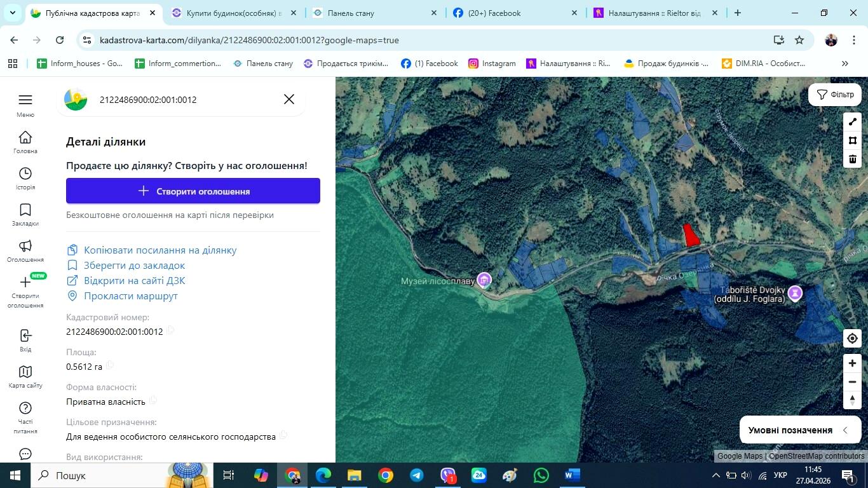The height and width of the screenshot is (488, 868).
Task: Open the Chrome three-dot menu
Action: (853, 40)
